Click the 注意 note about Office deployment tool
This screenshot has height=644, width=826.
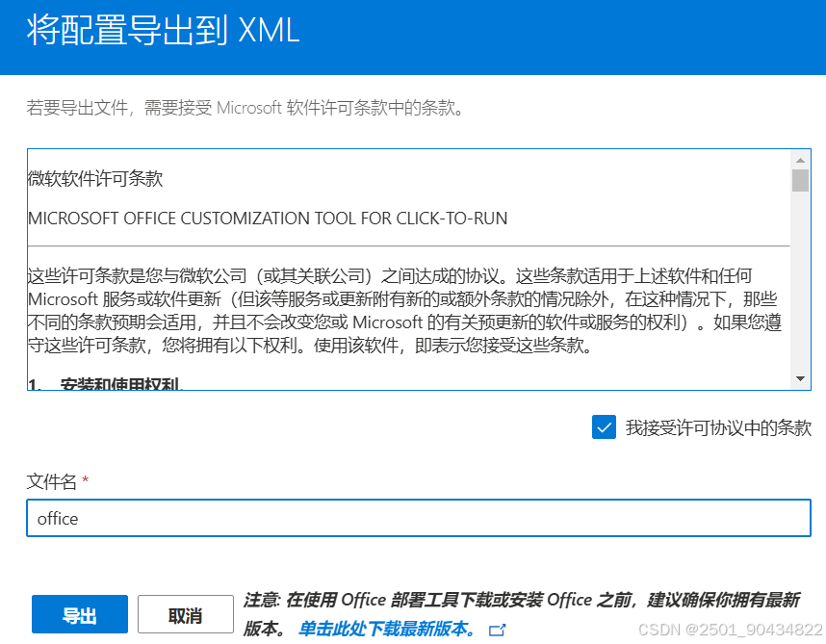(x=522, y=613)
